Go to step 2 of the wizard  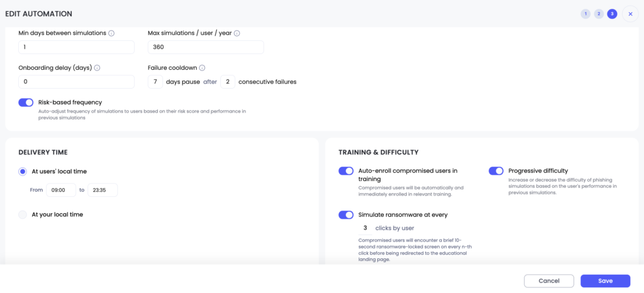coord(599,14)
